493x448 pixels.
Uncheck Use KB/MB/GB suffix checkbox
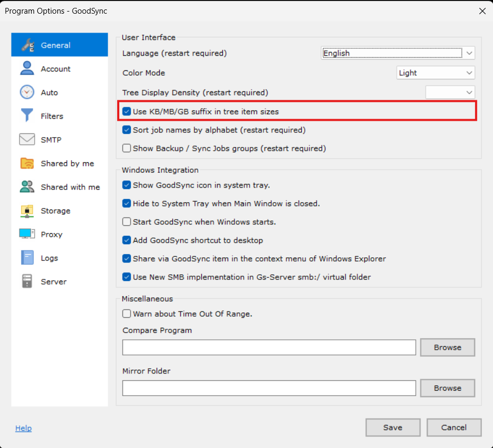[127, 111]
